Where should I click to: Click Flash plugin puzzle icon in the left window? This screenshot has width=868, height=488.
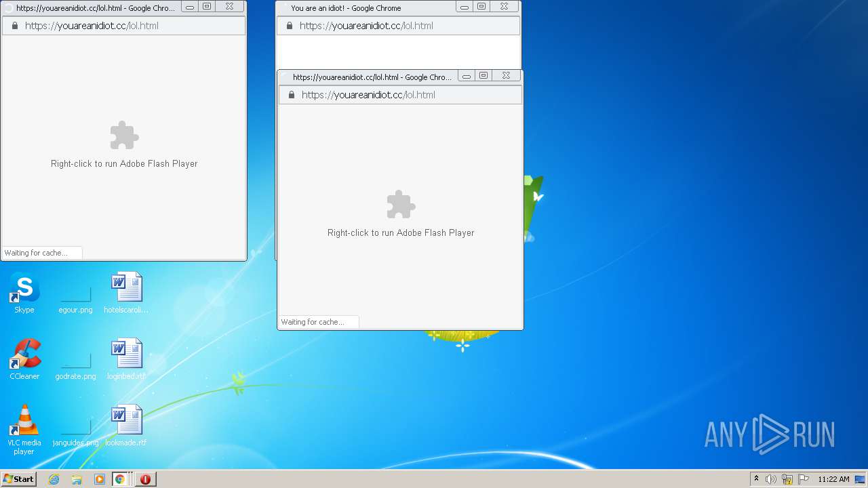[x=124, y=136]
